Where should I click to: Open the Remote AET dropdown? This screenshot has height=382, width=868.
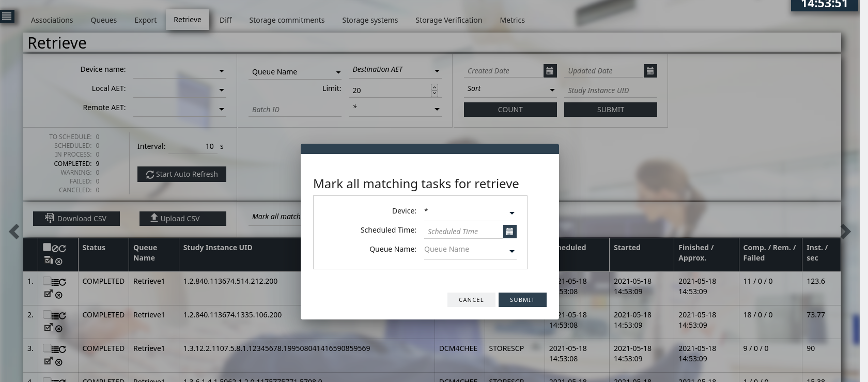coord(180,109)
